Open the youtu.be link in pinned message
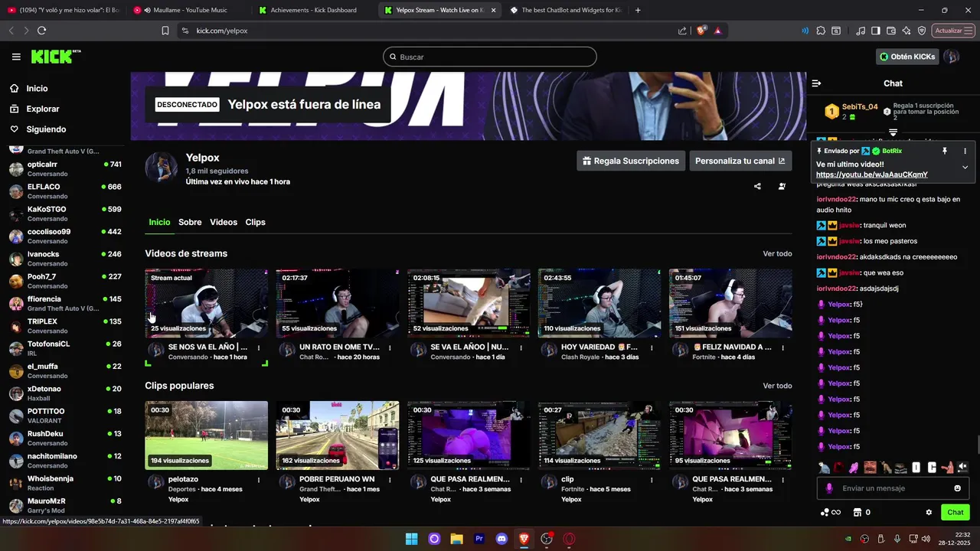This screenshot has height=551, width=980. 871,174
